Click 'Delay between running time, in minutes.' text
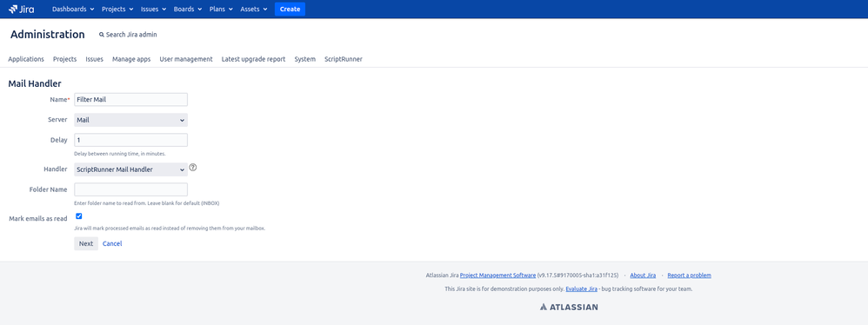This screenshot has width=868, height=325. (120, 154)
